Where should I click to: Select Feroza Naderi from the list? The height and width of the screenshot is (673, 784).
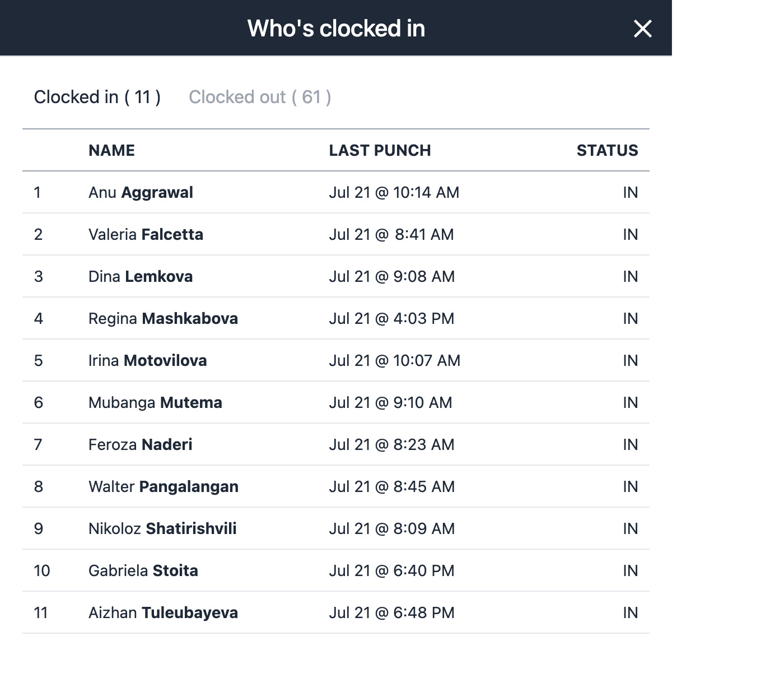(336, 444)
